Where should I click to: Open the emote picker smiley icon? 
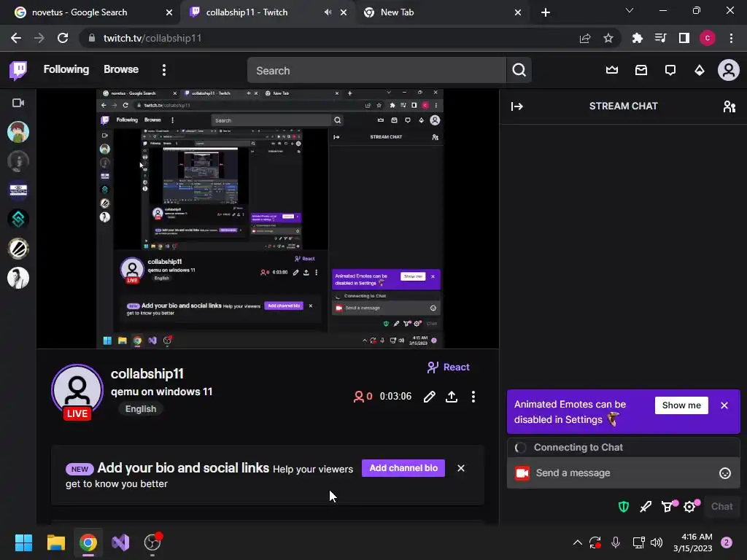tap(724, 472)
